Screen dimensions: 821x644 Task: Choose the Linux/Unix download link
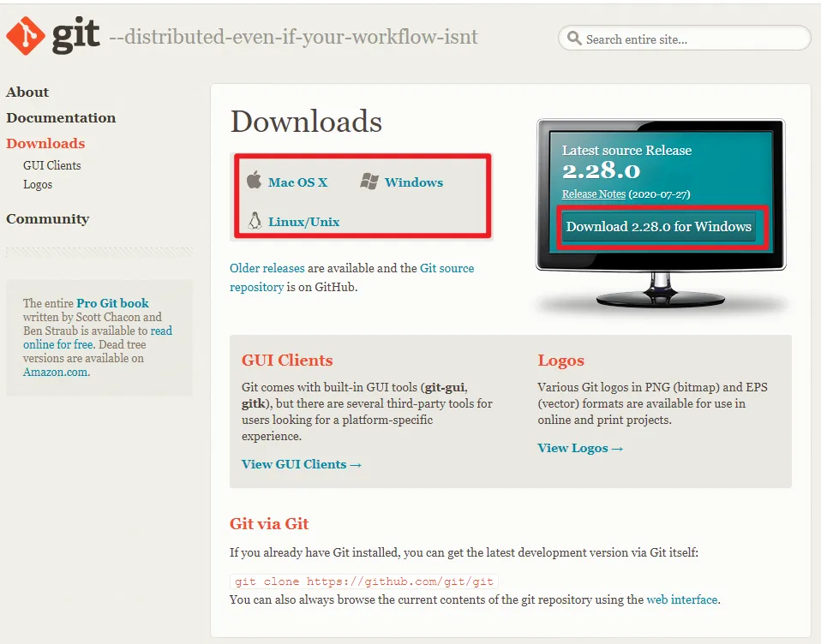coord(303,222)
